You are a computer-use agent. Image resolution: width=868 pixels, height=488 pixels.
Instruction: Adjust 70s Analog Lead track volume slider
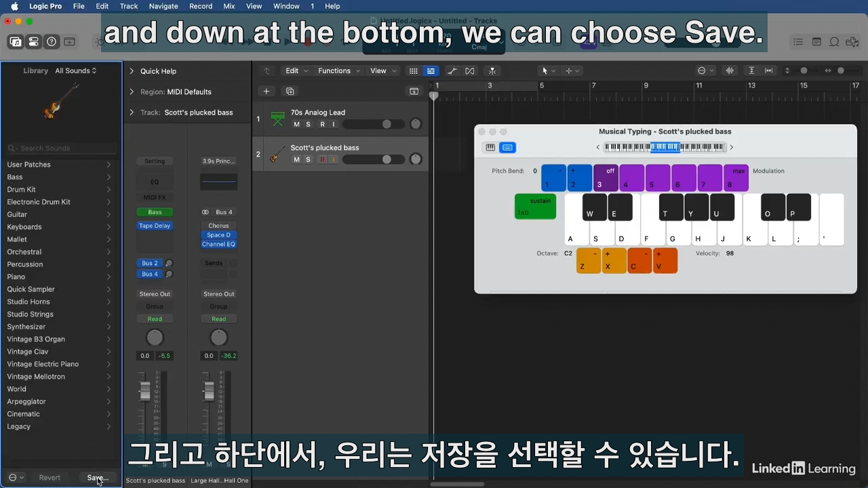tap(374, 124)
